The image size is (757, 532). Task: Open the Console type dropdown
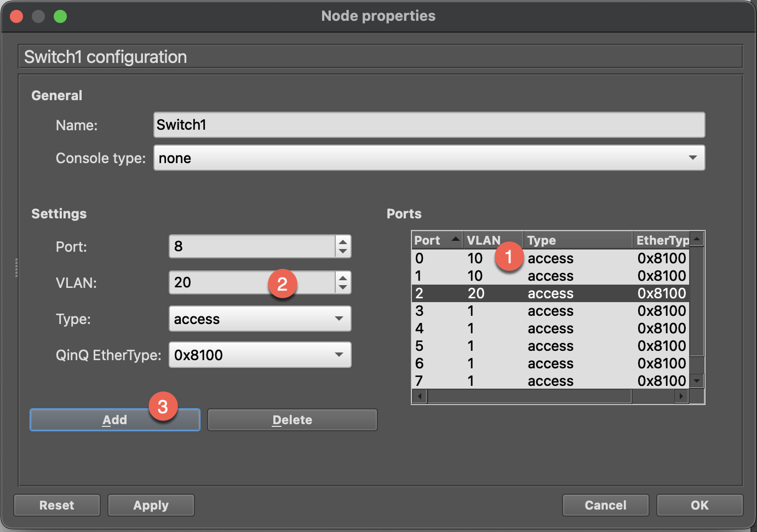pyautogui.click(x=429, y=158)
